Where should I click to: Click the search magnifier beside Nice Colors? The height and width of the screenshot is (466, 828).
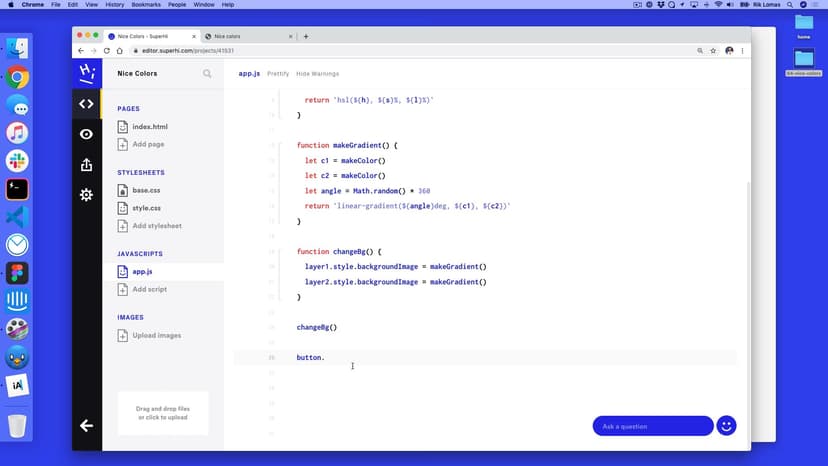(x=207, y=73)
